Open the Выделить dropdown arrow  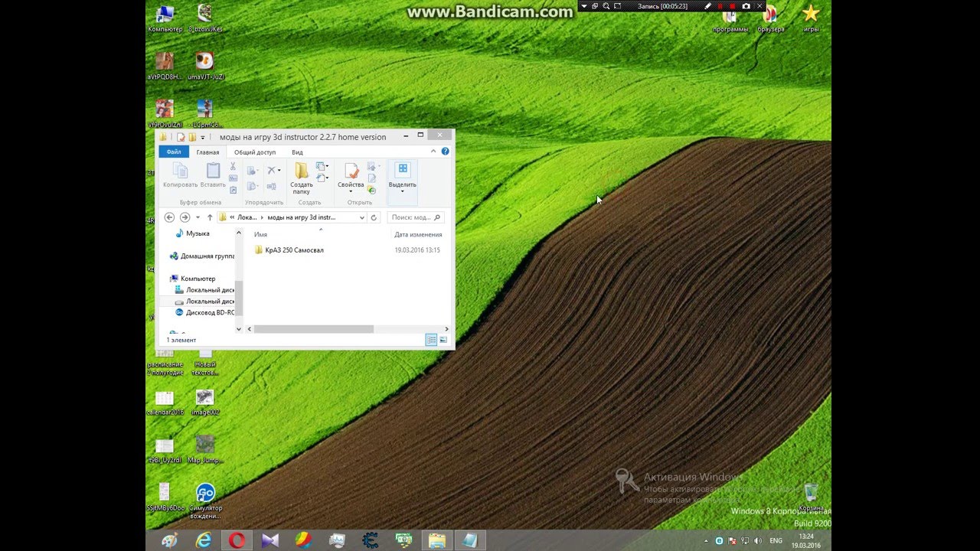[x=403, y=191]
